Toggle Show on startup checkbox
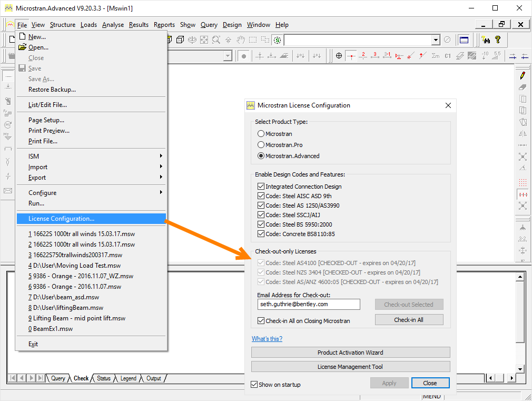 click(254, 384)
